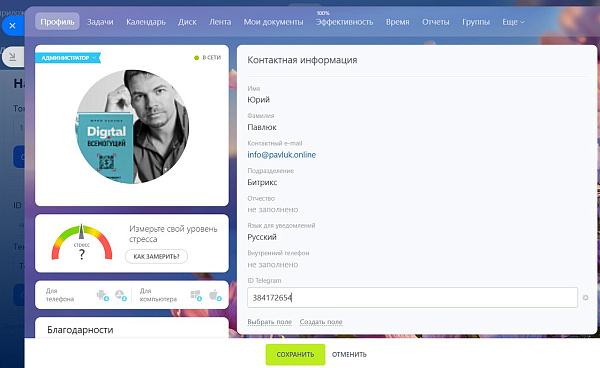Click the Сохранить button
600x368 pixels.
pos(295,354)
